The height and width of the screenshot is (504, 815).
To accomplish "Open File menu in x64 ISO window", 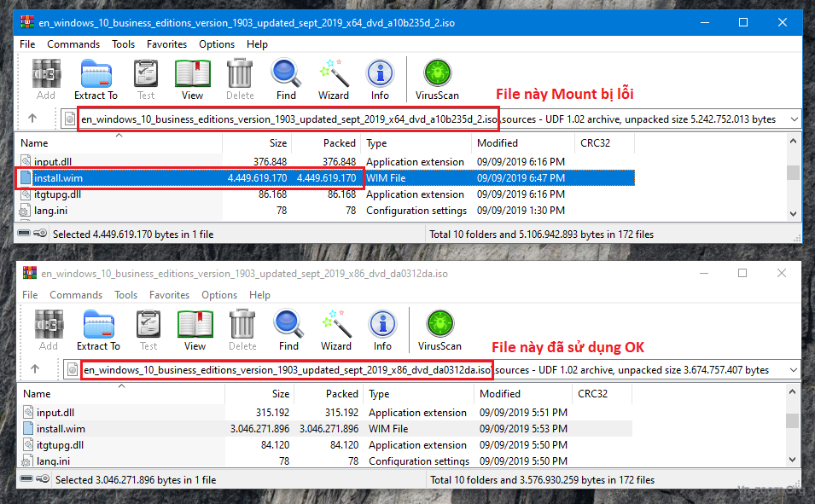I will (27, 44).
